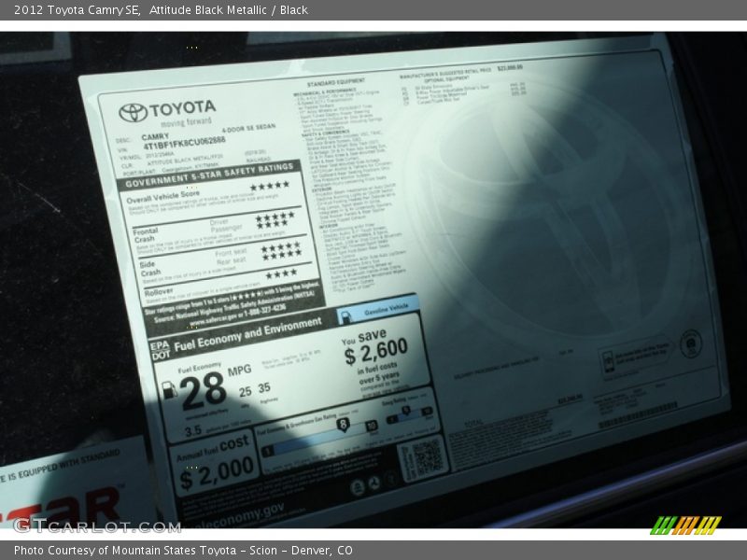Click 'Gasoline Vehicle' label

[x=387, y=310]
